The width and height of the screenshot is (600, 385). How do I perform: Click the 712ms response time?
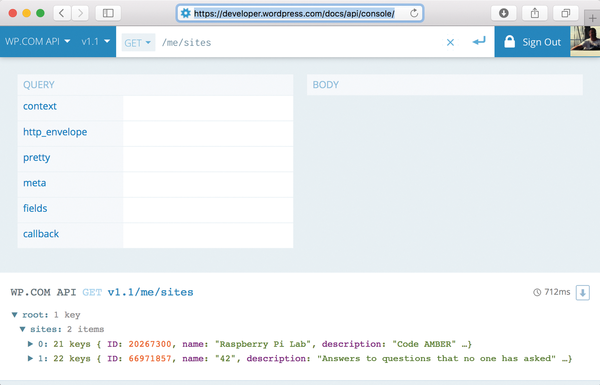(x=557, y=292)
